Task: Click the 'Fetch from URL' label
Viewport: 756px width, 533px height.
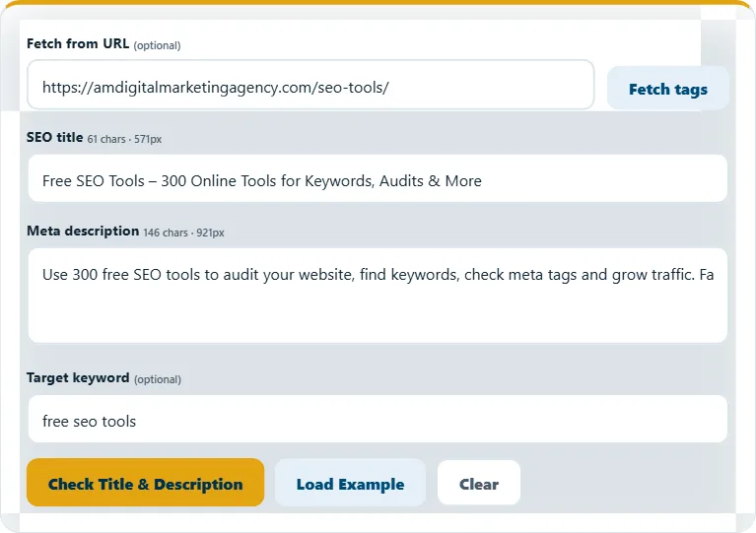Action: 78,44
